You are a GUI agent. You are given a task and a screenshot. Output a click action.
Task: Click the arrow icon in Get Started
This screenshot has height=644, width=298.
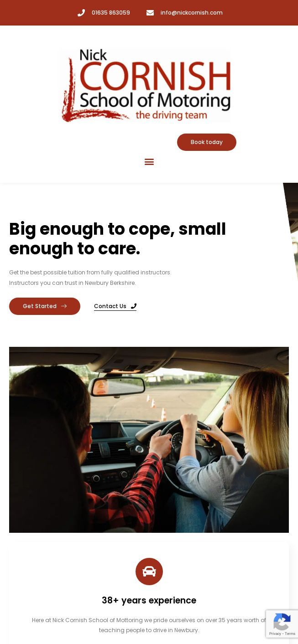coord(64,306)
